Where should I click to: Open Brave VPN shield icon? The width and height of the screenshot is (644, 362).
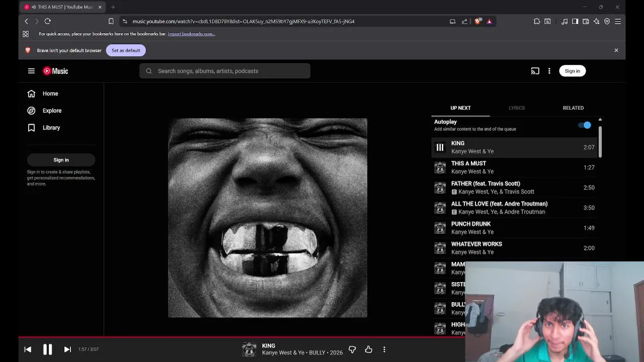click(607, 21)
